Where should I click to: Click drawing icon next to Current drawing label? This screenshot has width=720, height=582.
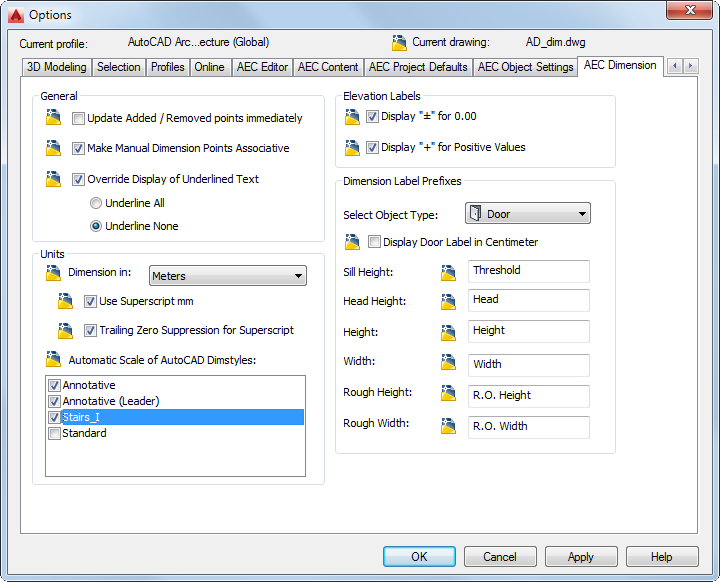click(x=399, y=43)
